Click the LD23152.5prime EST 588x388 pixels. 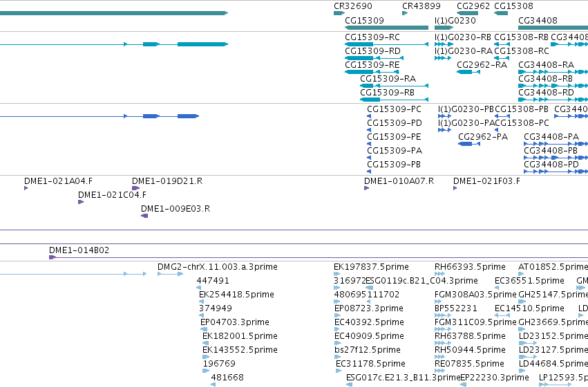[528, 343]
